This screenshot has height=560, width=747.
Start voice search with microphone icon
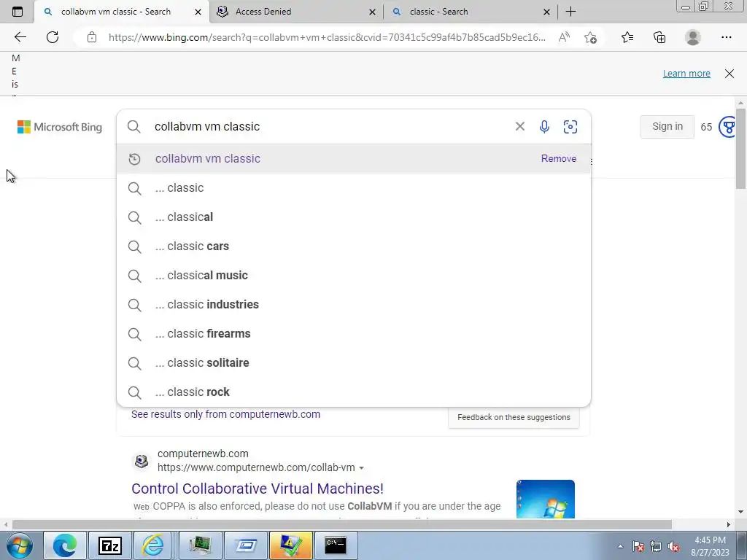[544, 126]
